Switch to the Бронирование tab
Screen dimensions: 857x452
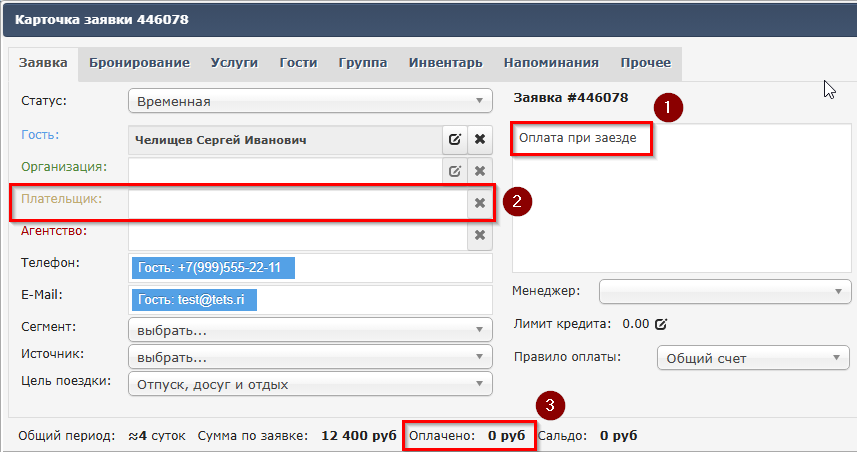click(139, 63)
